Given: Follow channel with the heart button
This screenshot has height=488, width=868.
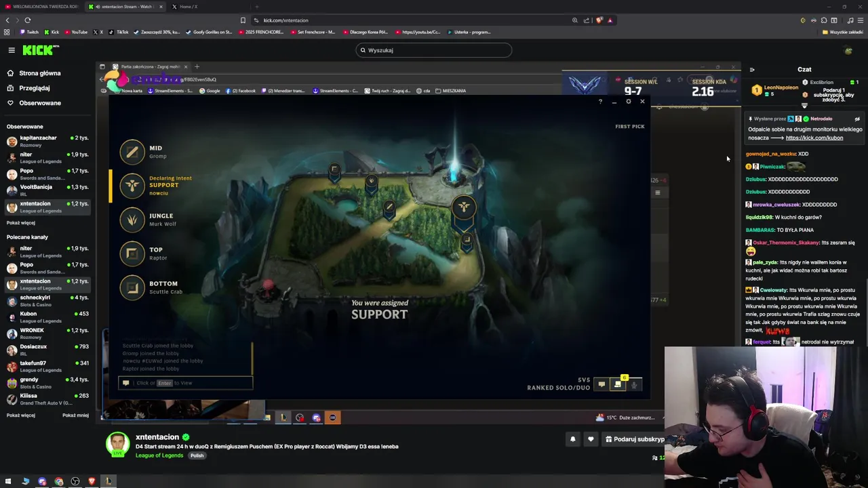Looking at the screenshot, I should click(591, 439).
